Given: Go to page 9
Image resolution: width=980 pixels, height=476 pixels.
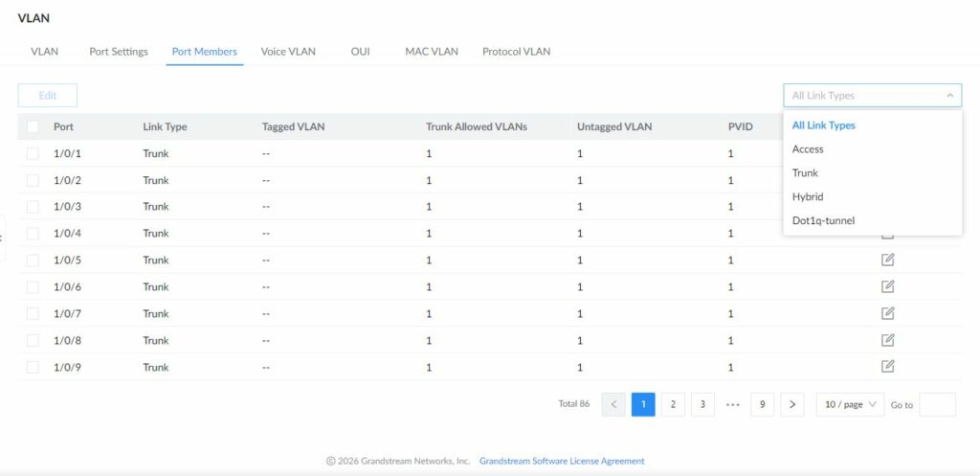Looking at the screenshot, I should click(763, 405).
